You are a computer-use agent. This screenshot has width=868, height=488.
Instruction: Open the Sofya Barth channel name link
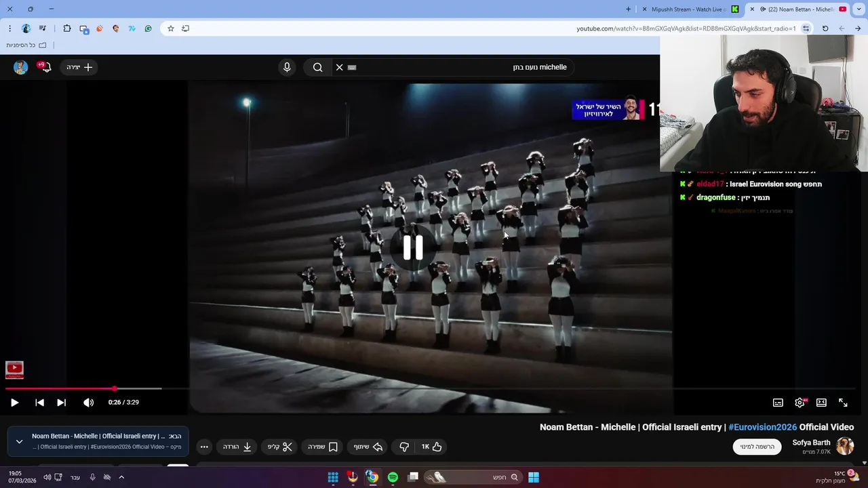pyautogui.click(x=811, y=443)
